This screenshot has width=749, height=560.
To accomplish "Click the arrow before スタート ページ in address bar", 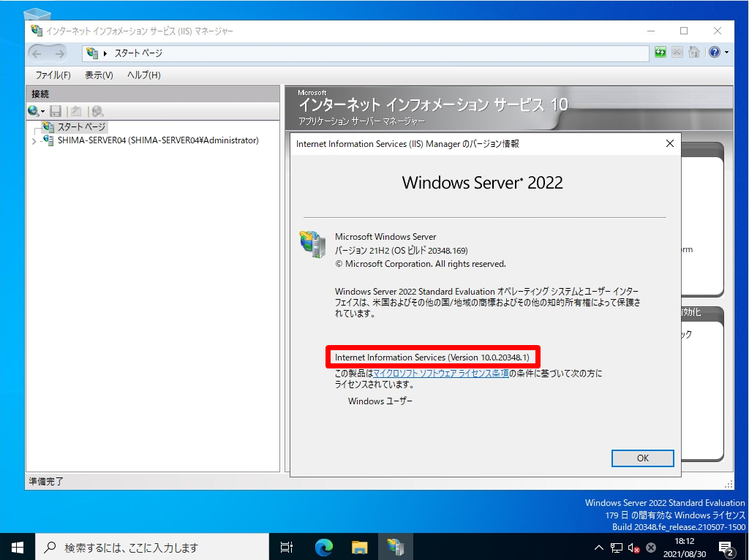I will [105, 53].
